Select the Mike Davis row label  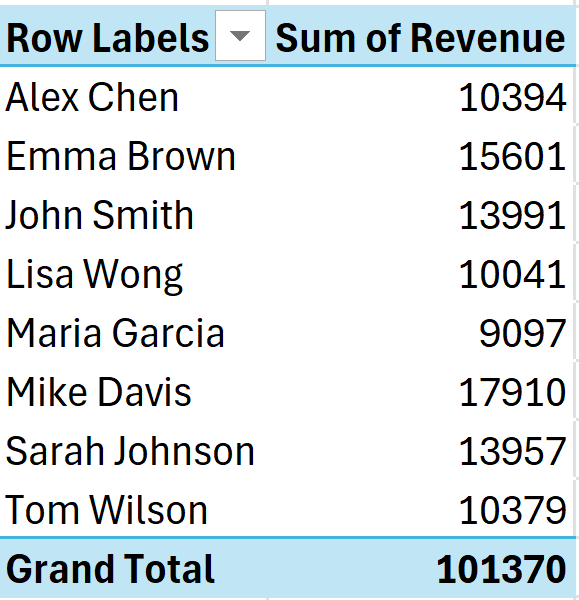(99, 392)
